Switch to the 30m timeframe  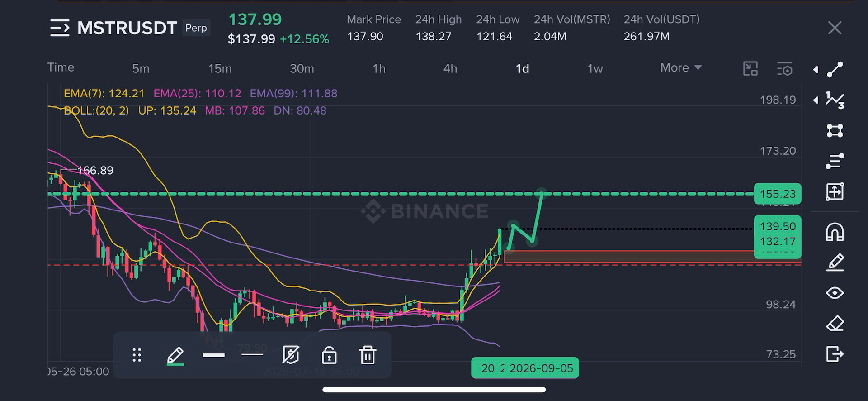click(302, 68)
